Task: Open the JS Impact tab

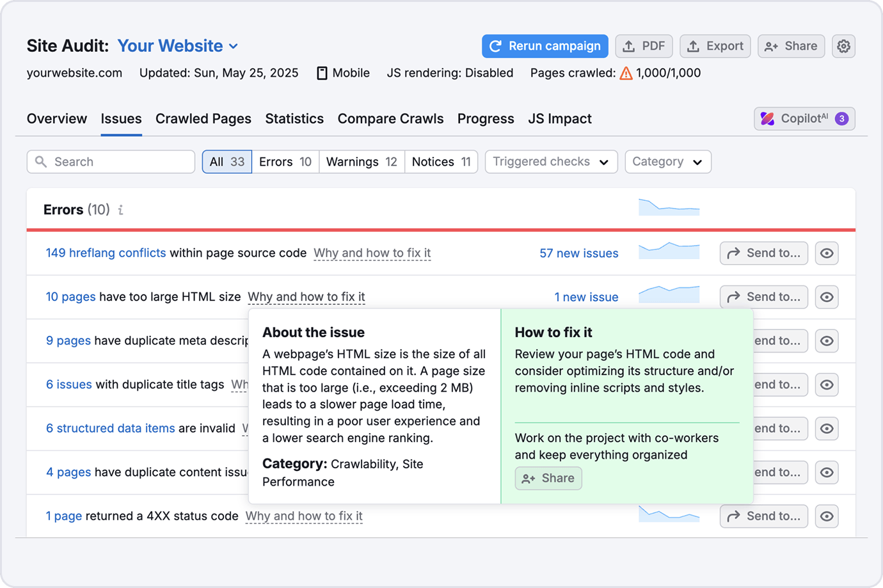Action: (x=560, y=118)
